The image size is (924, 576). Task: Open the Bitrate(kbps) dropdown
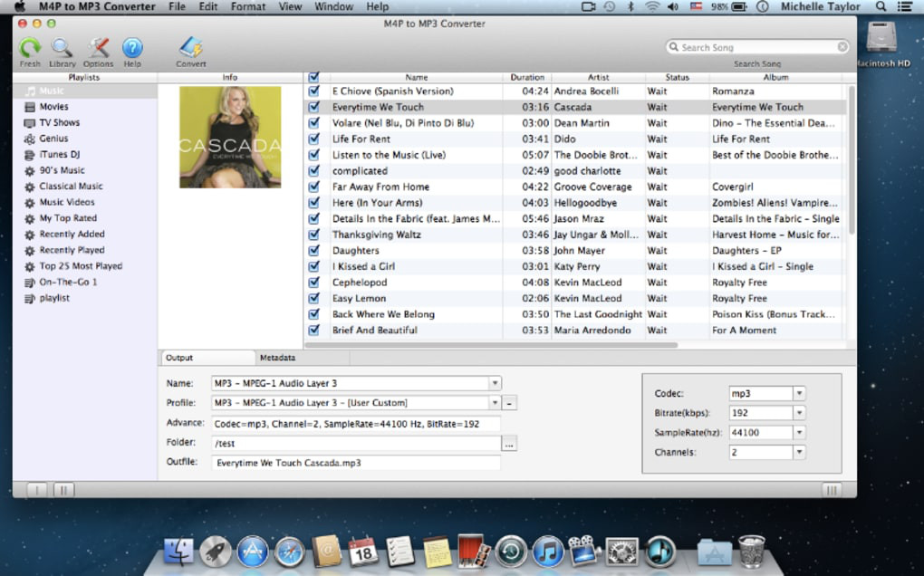tap(799, 413)
